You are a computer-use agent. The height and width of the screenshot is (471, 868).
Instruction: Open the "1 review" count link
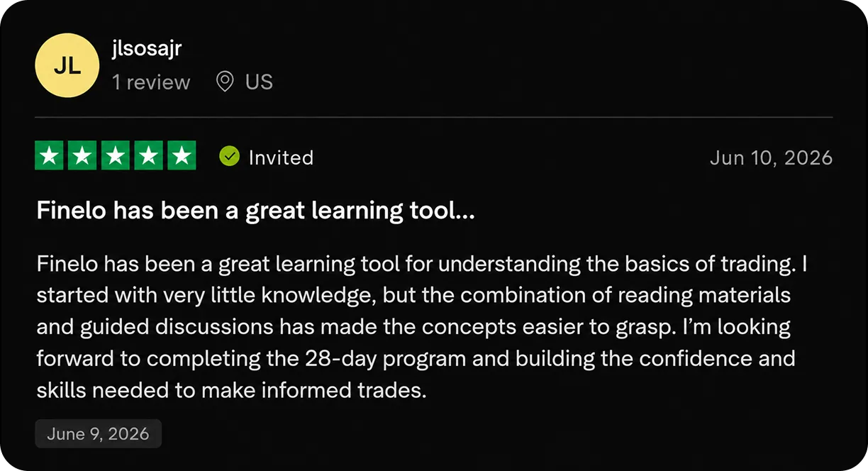tap(151, 82)
